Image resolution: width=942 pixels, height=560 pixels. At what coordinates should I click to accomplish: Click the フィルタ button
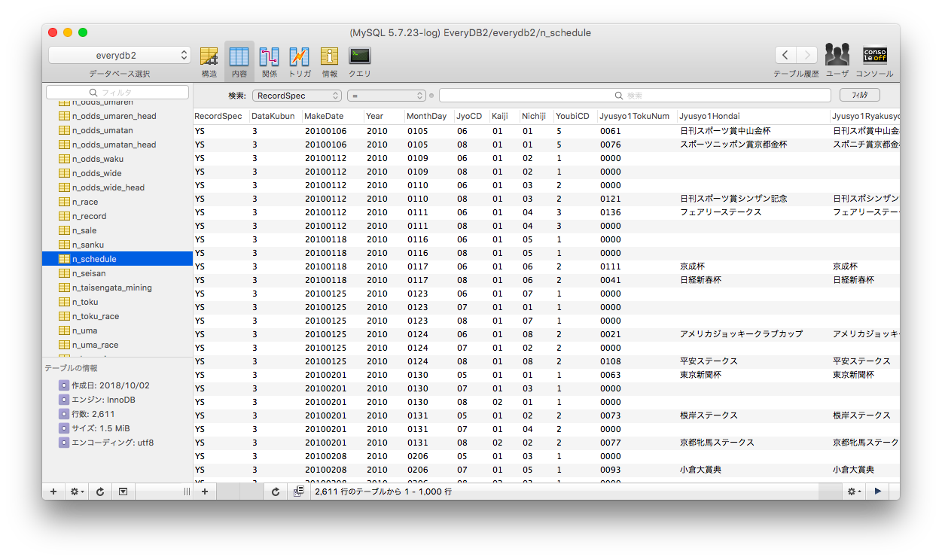[x=859, y=96]
